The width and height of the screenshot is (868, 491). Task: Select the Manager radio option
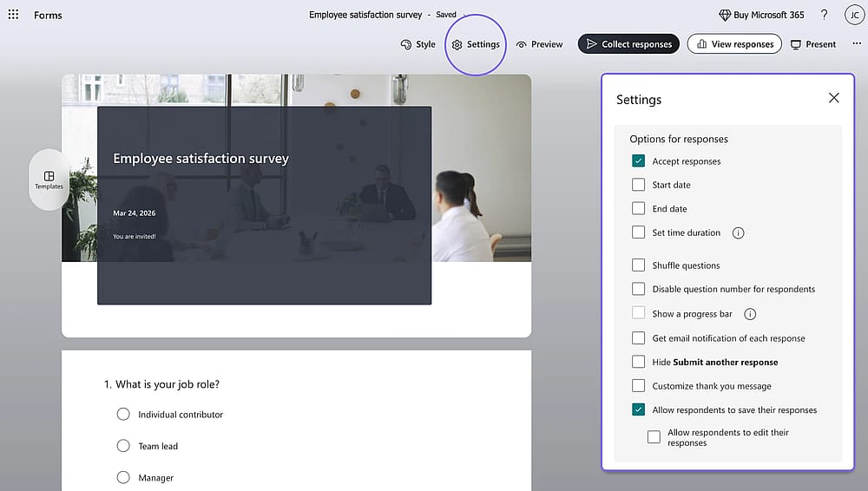(123, 477)
